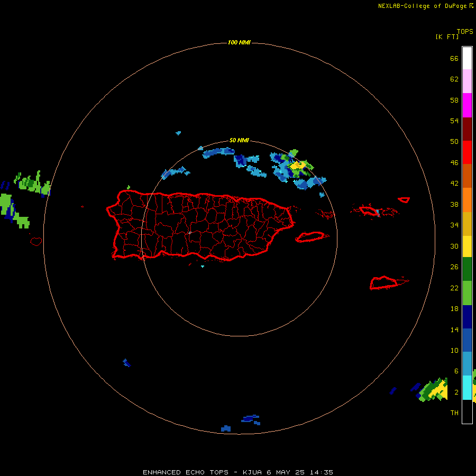Click the 18 legend value
The height and width of the screenshot is (476, 476).
coord(454,309)
